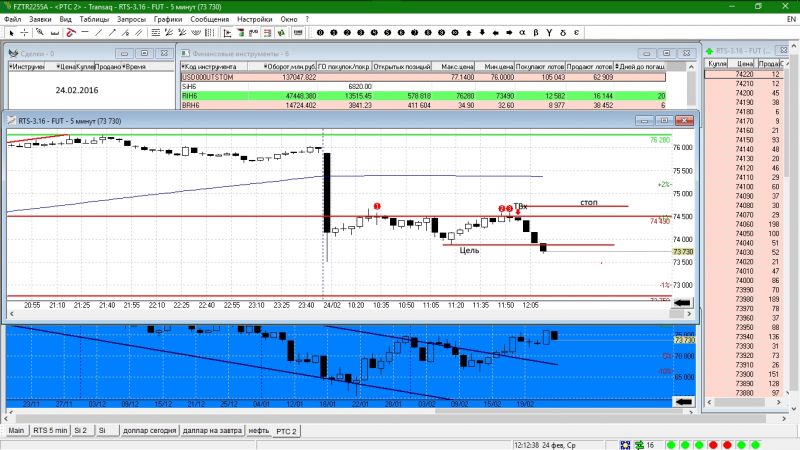This screenshot has height=450, width=800.
Task: Insert the alpha symbol label
Action: (522, 33)
